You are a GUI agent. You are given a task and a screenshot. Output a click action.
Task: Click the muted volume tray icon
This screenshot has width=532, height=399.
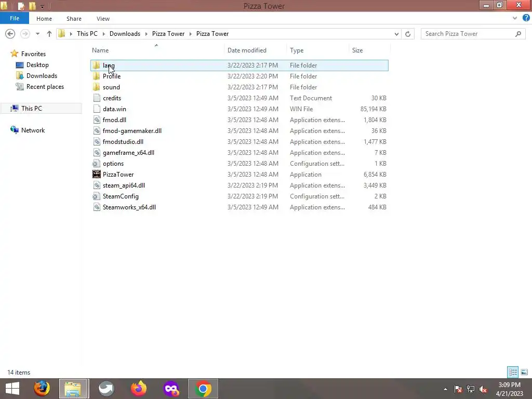tap(483, 389)
